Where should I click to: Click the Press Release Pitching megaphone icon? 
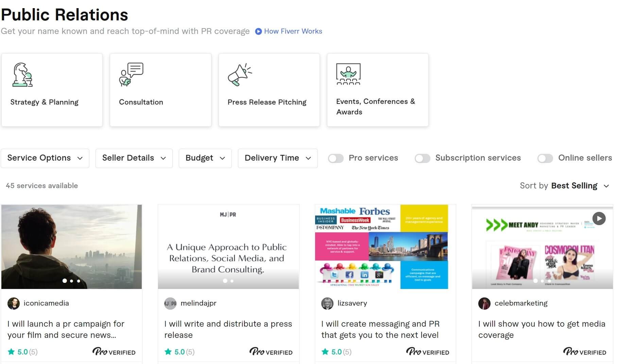240,74
